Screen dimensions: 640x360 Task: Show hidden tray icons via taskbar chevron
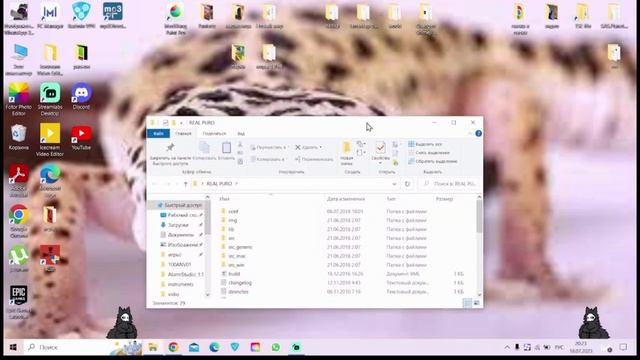pyautogui.click(x=507, y=347)
